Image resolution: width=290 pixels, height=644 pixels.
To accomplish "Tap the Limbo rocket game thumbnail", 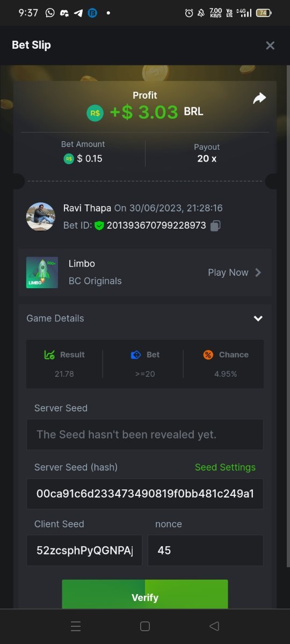I will [42, 273].
